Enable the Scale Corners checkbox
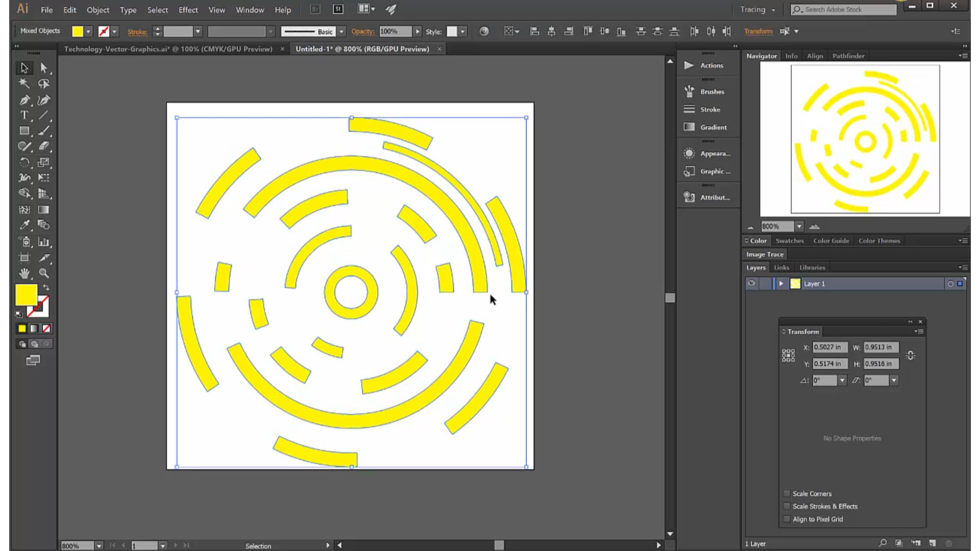 [x=787, y=493]
